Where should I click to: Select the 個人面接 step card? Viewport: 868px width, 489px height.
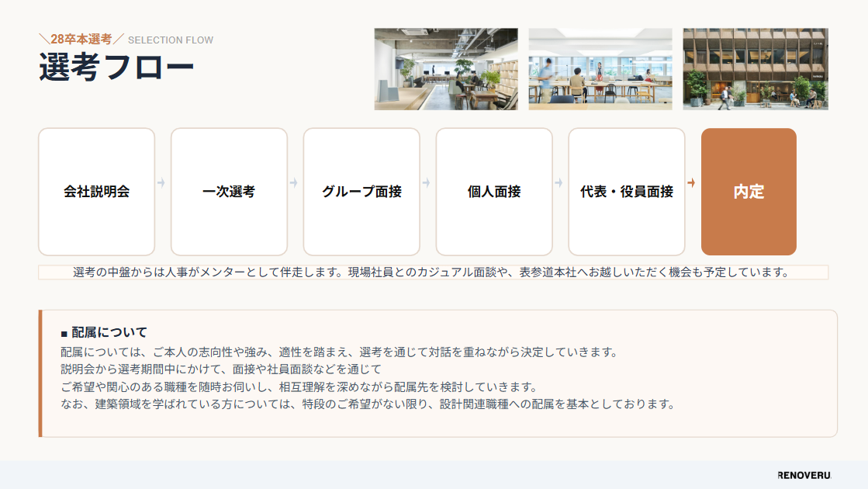coord(494,192)
